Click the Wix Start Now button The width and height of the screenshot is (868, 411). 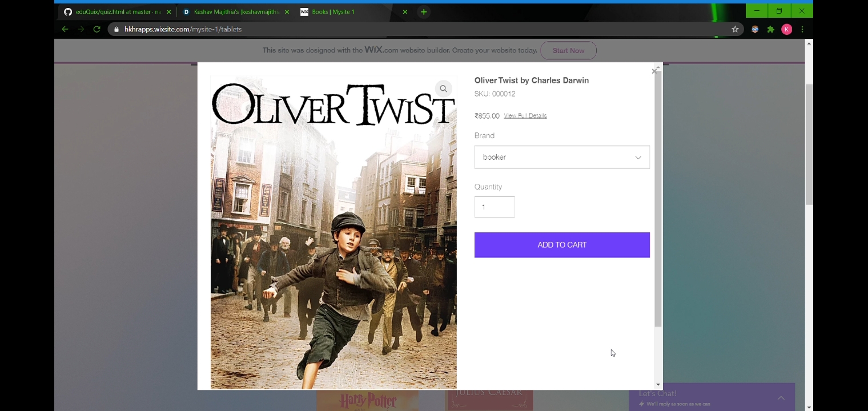click(x=568, y=51)
